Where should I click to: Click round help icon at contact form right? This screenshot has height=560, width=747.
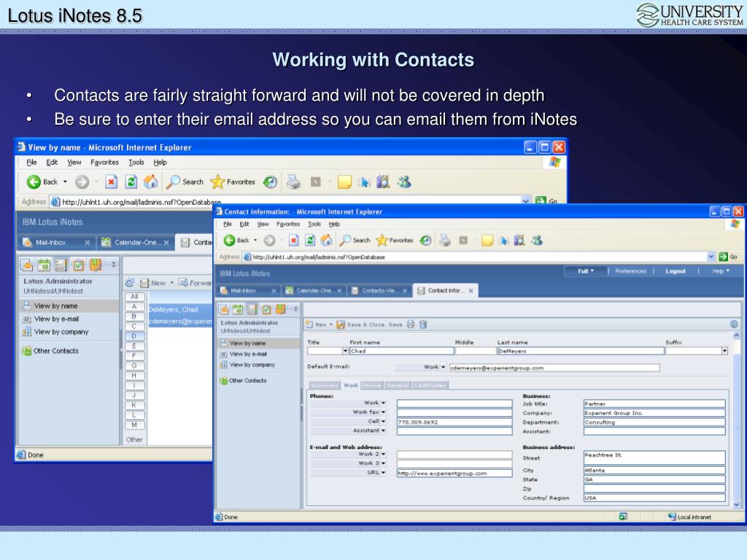tap(734, 324)
